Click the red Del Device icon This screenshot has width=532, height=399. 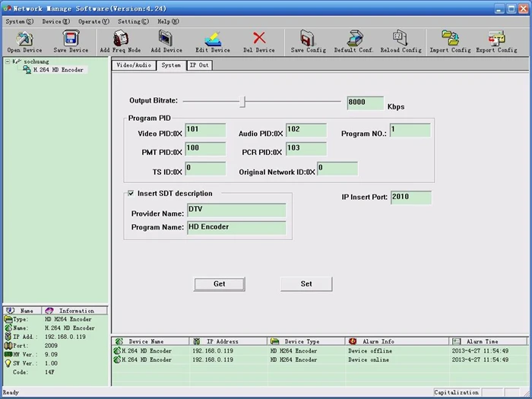259,38
